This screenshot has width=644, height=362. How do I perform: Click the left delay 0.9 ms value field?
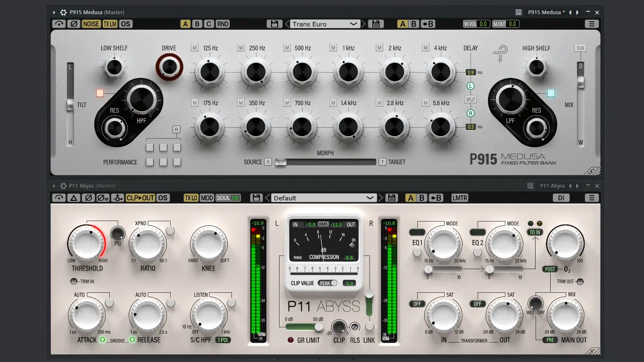(471, 73)
